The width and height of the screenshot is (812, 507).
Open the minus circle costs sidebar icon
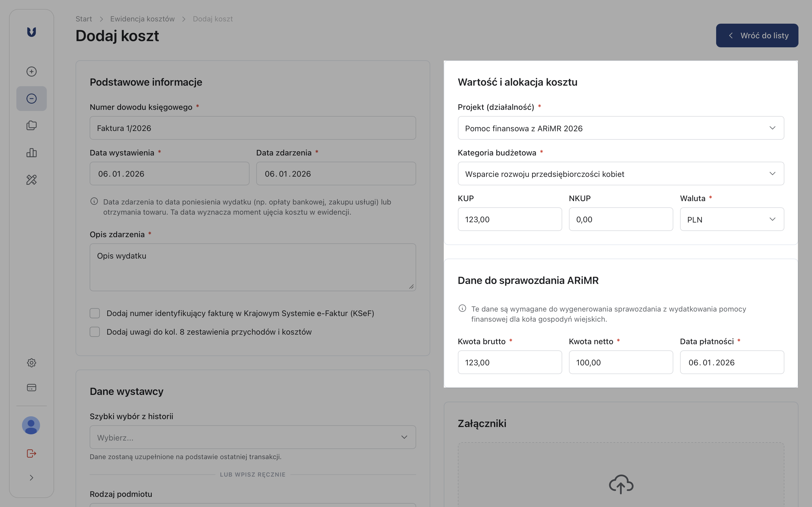click(x=32, y=99)
